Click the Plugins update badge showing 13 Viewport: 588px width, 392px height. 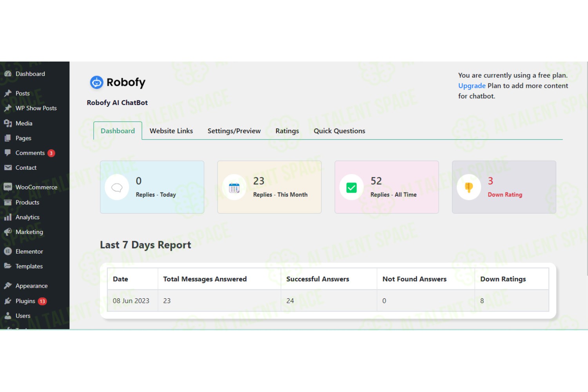pyautogui.click(x=42, y=301)
